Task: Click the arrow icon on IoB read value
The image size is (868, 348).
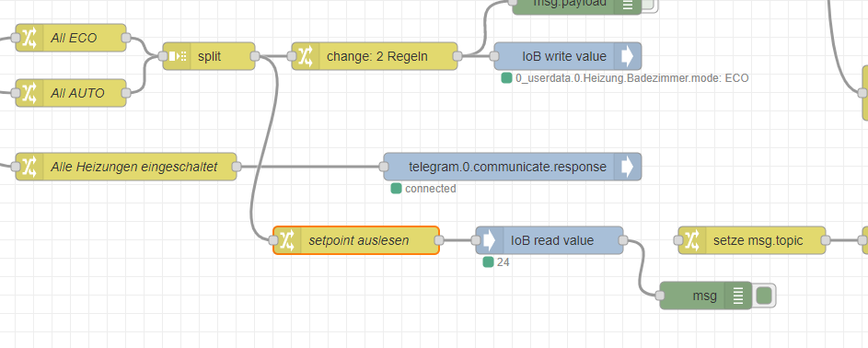Action: (490, 240)
